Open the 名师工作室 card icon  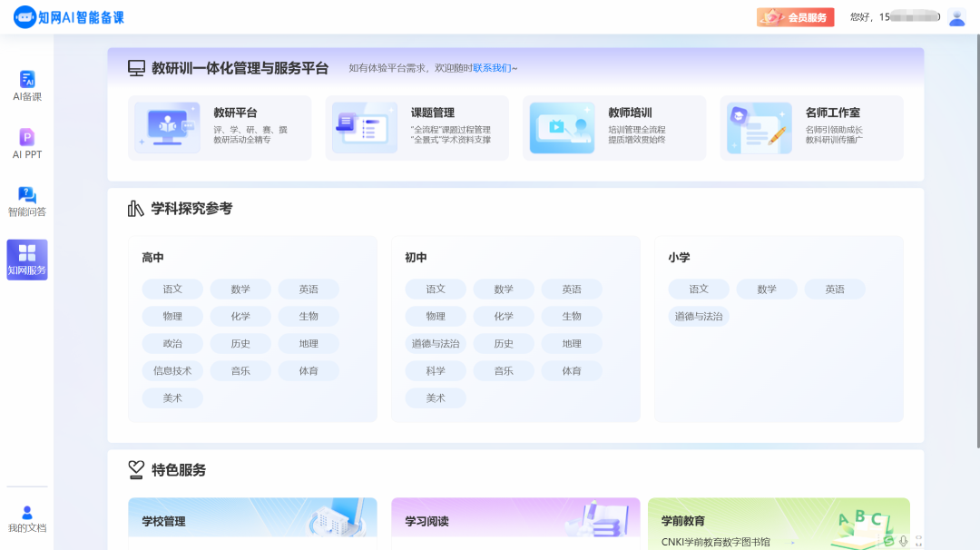[759, 127]
